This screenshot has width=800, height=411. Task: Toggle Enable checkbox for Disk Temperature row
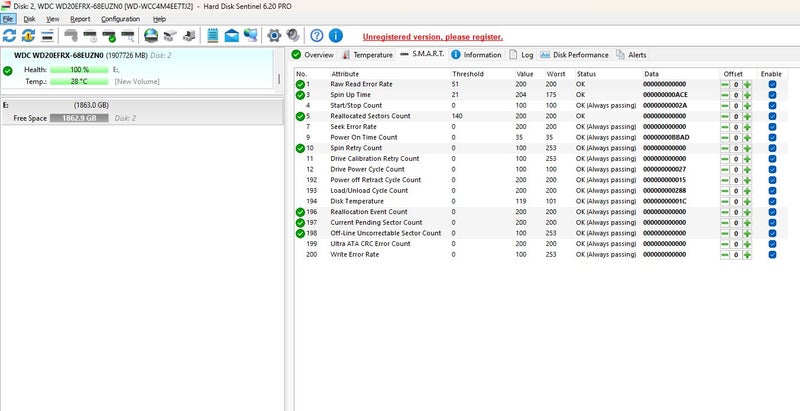click(x=772, y=201)
